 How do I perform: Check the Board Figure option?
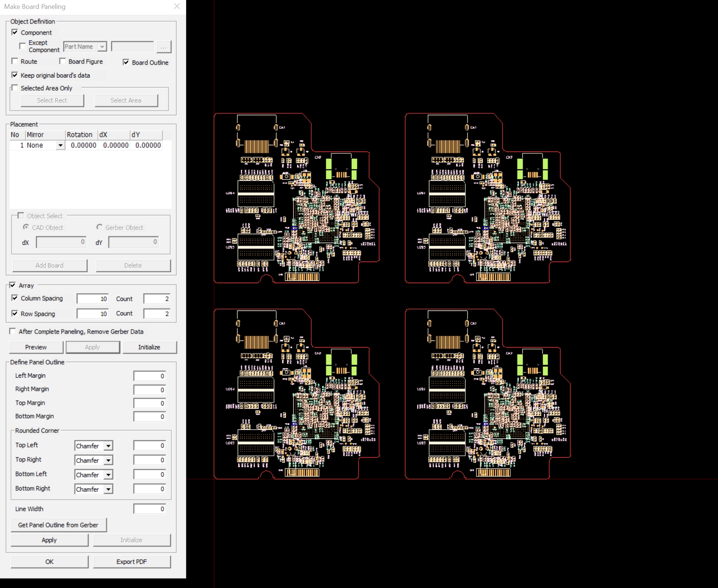tap(63, 61)
